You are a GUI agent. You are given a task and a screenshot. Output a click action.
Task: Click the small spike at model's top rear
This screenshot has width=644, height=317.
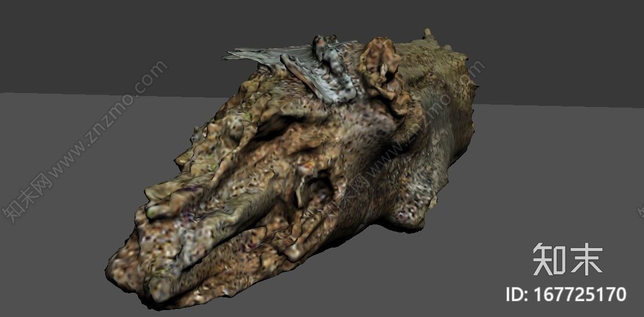(427, 34)
